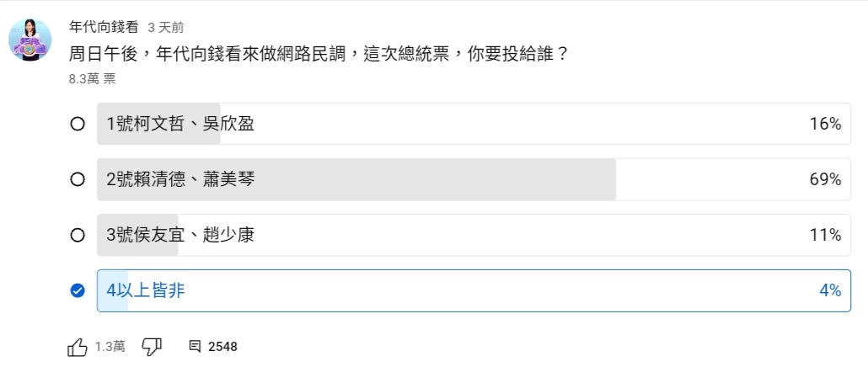
Task: Click the 年代向錢看 channel name
Action: (x=104, y=27)
